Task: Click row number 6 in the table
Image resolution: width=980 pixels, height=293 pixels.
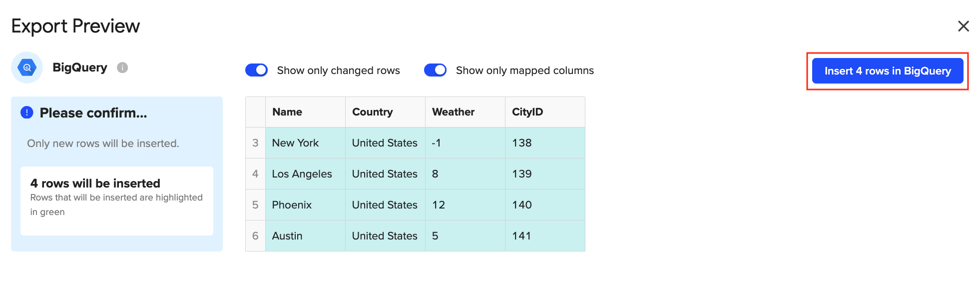Action: pyautogui.click(x=255, y=236)
